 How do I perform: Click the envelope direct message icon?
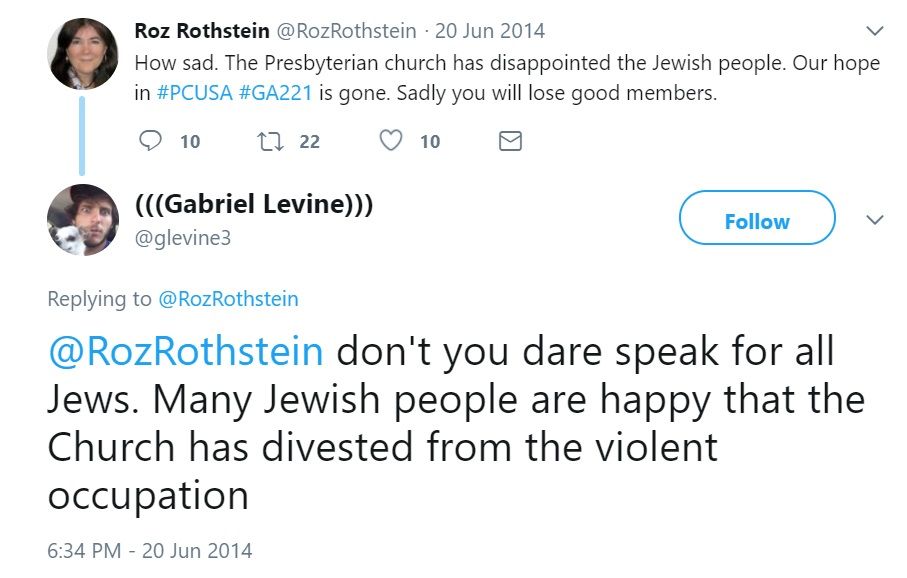coord(510,141)
